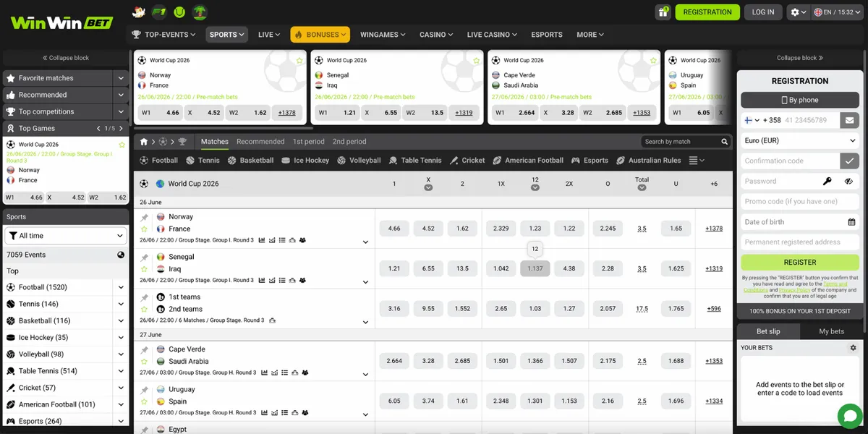Open the All time period dropdown
Image resolution: width=868 pixels, height=434 pixels.
coord(67,236)
